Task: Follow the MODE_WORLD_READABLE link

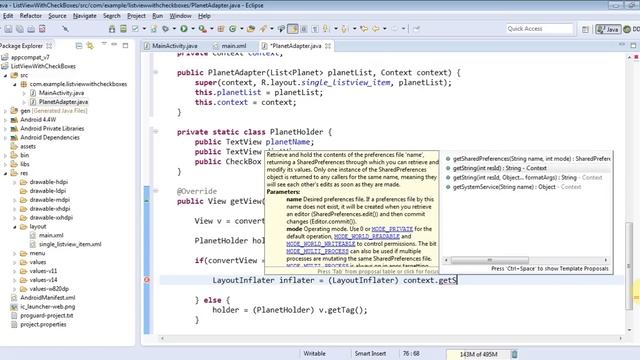Action: 367,236
